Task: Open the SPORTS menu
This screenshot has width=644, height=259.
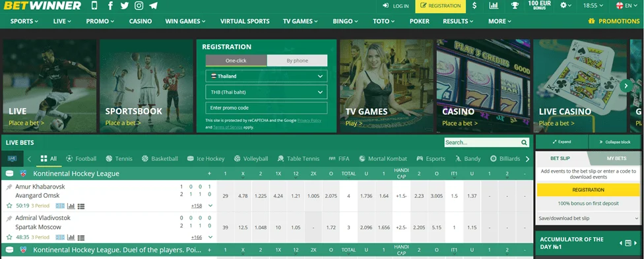Action: [x=24, y=21]
